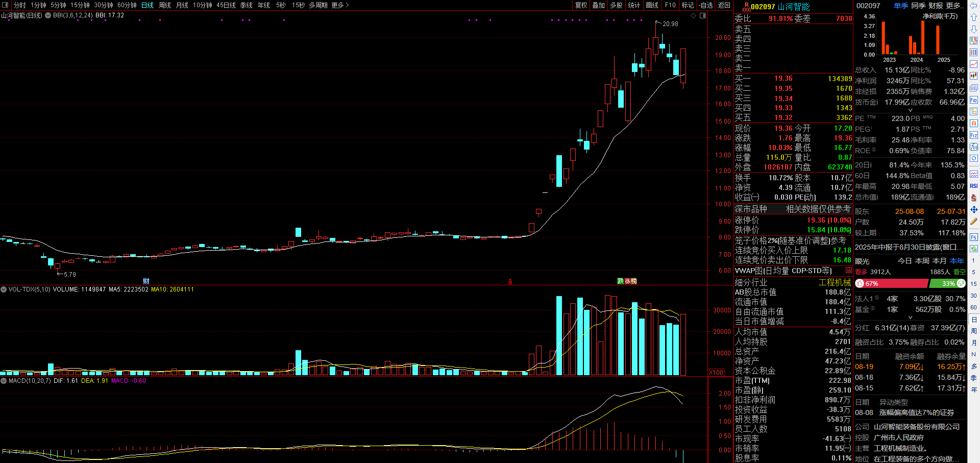The width and height of the screenshot is (980, 463).
Task: Select the blue four-way move arrows icon
Action: (x=973, y=209)
